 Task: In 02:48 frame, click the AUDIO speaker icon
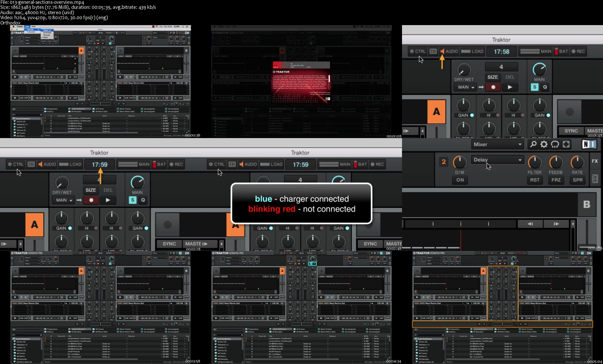point(241,164)
